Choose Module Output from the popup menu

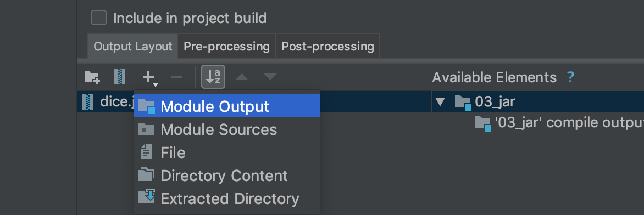(227, 106)
